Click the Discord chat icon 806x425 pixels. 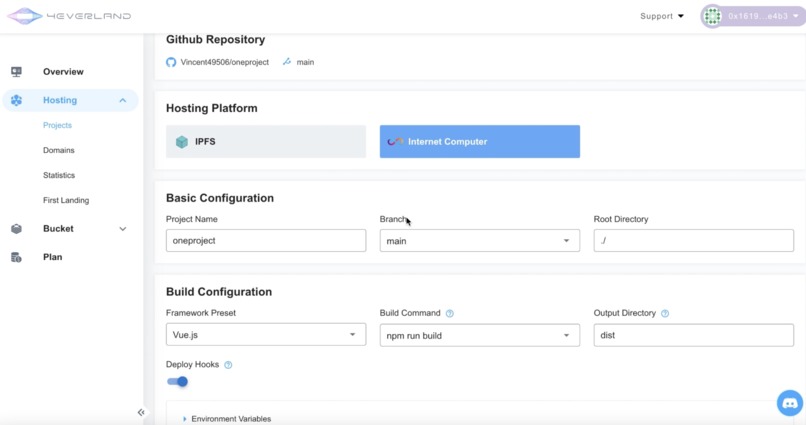tap(790, 403)
